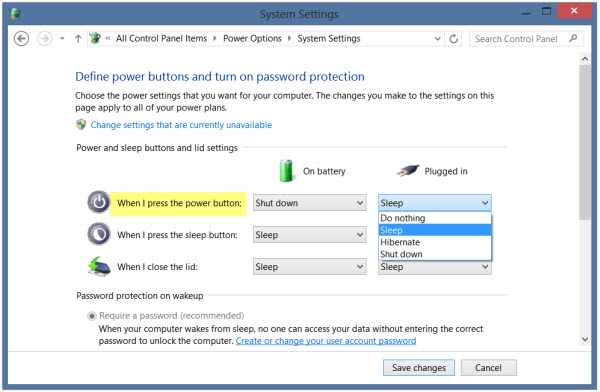
Task: Click breadcrumb arrow after Power Options
Action: (x=289, y=39)
